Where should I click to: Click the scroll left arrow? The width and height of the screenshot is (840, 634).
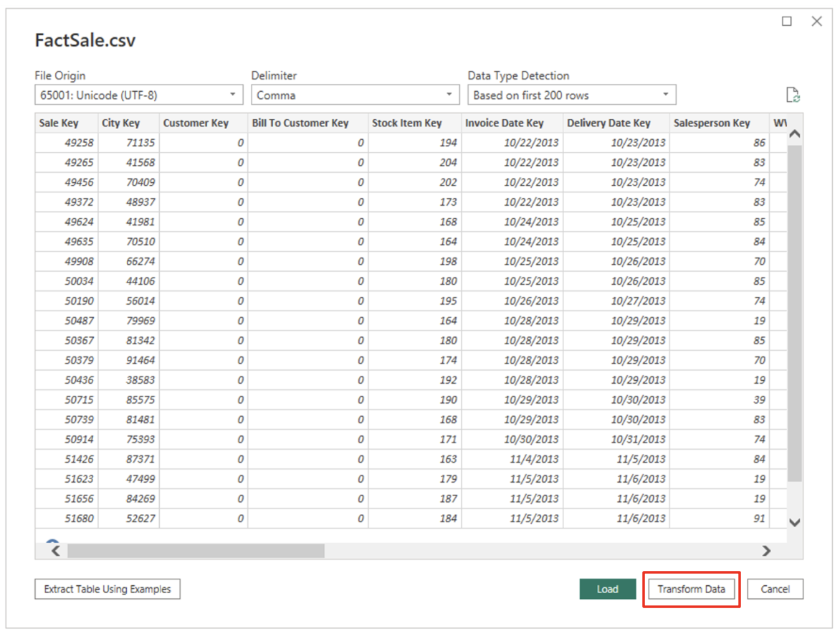[56, 551]
